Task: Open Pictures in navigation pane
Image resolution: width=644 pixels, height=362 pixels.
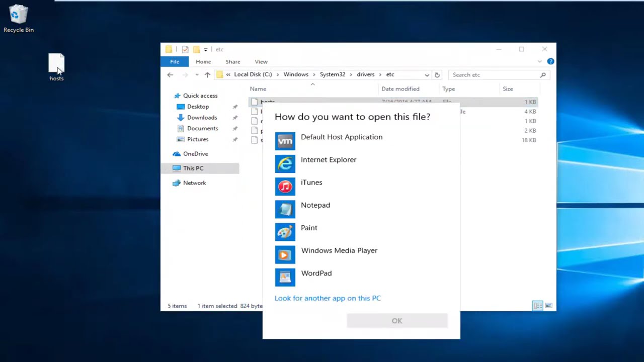Action: point(198,139)
